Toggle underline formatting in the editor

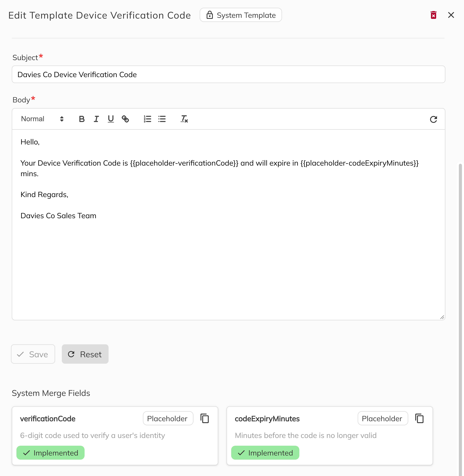pyautogui.click(x=111, y=119)
